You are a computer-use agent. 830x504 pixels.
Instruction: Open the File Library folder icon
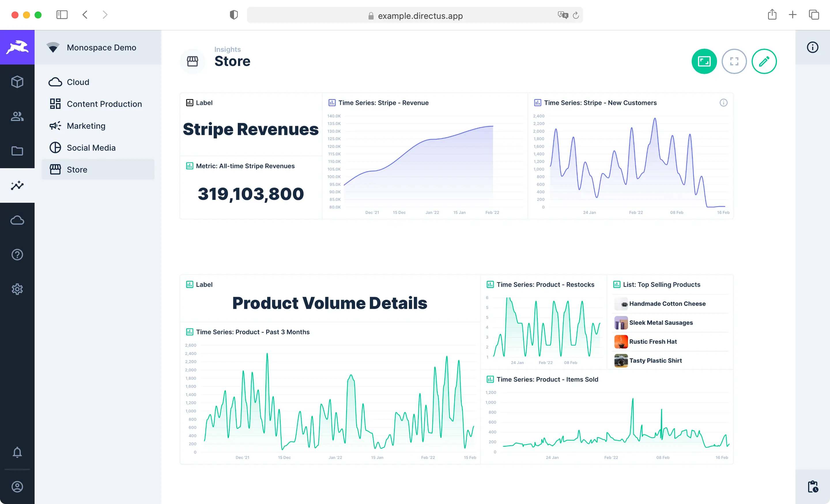pyautogui.click(x=17, y=151)
